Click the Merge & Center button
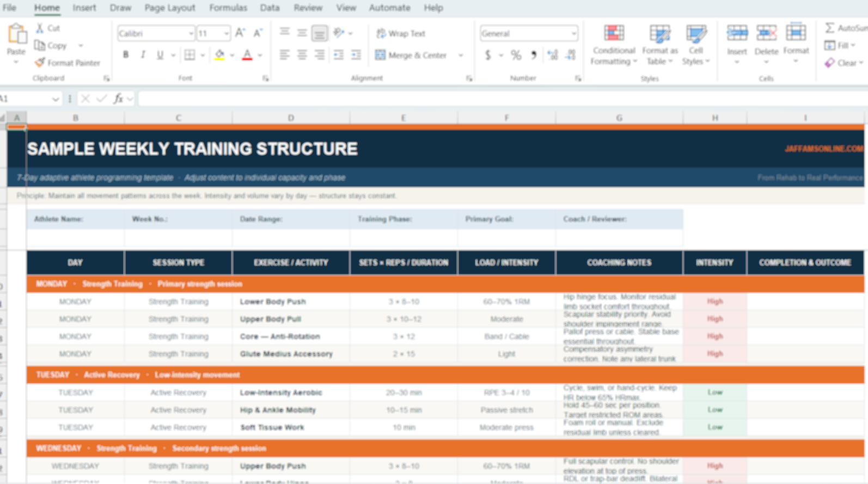The height and width of the screenshot is (484, 868). tap(412, 55)
